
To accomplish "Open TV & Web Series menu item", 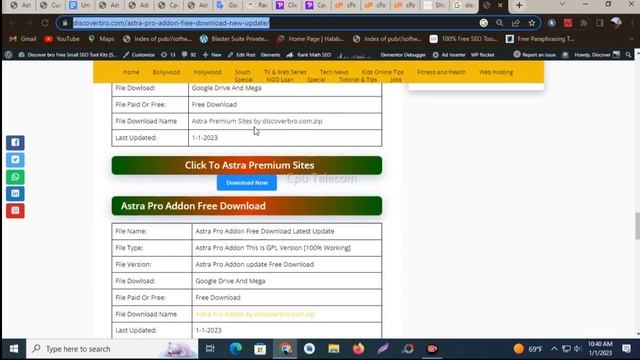I will pos(285,72).
